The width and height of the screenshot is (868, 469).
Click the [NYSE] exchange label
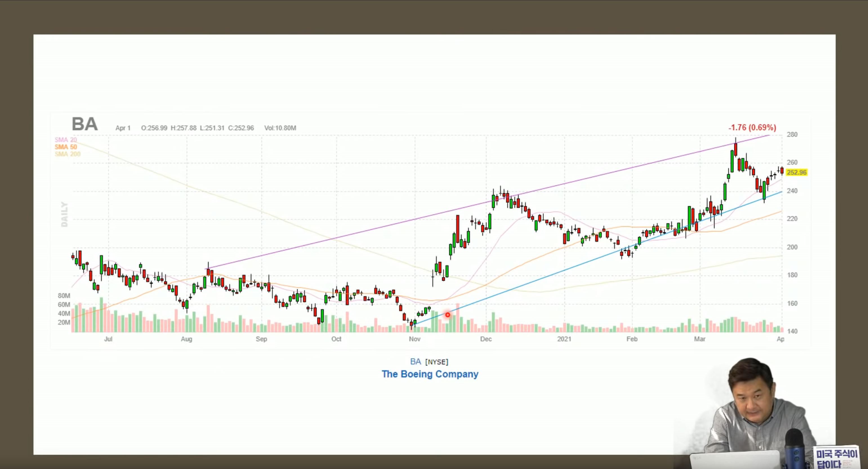[436, 362]
